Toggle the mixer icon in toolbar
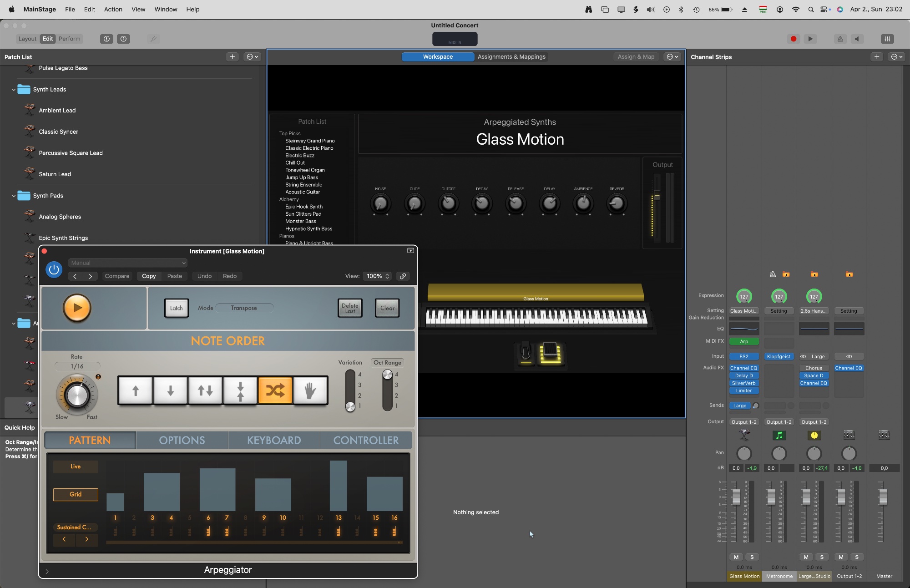Screen dimensions: 910x588 [x=887, y=39]
